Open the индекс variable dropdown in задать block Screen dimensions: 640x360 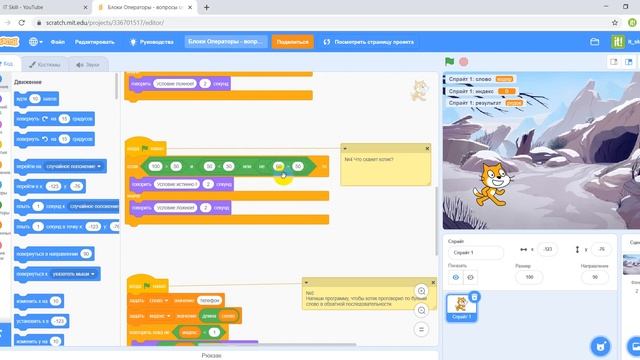160,316
